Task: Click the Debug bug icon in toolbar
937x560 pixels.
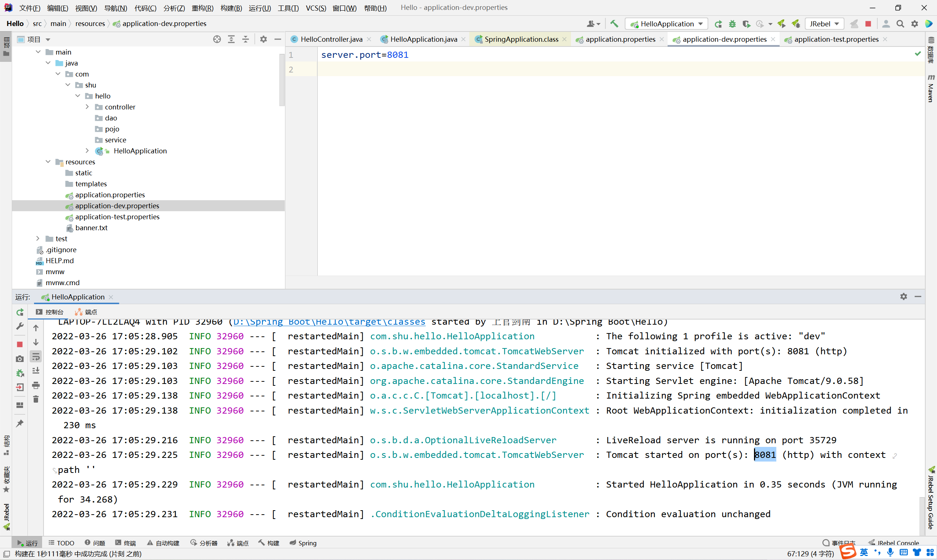Action: (732, 24)
